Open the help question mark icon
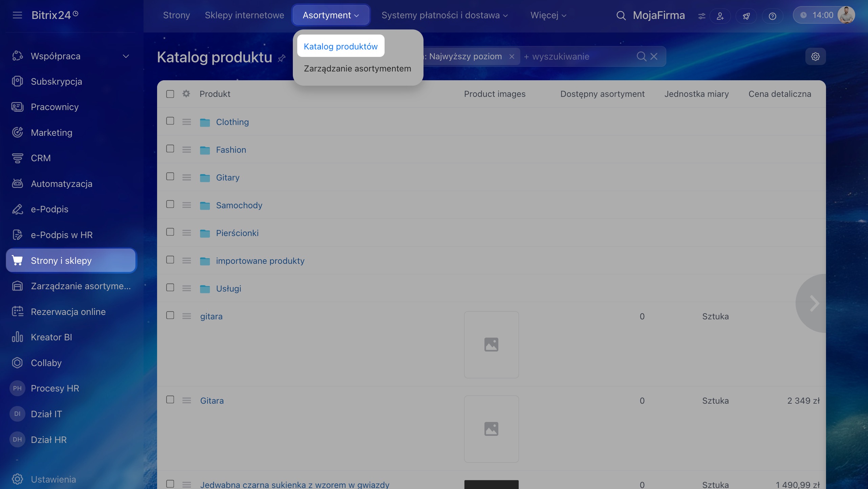Image resolution: width=868 pixels, height=489 pixels. (772, 16)
